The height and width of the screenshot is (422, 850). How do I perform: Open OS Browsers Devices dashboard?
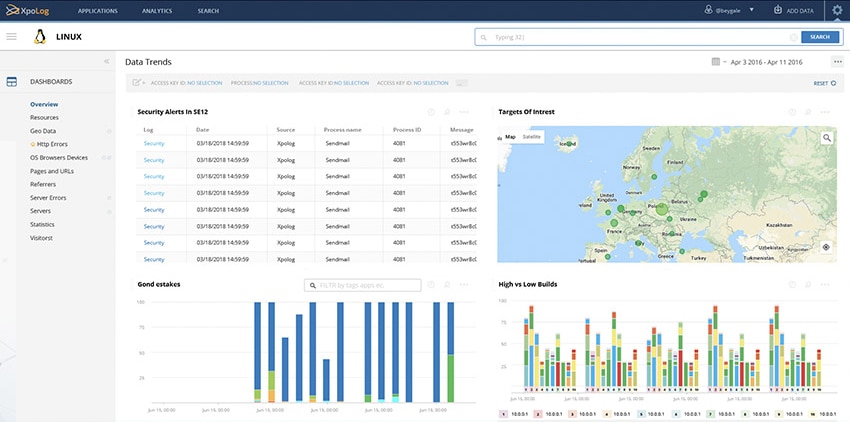(59, 158)
